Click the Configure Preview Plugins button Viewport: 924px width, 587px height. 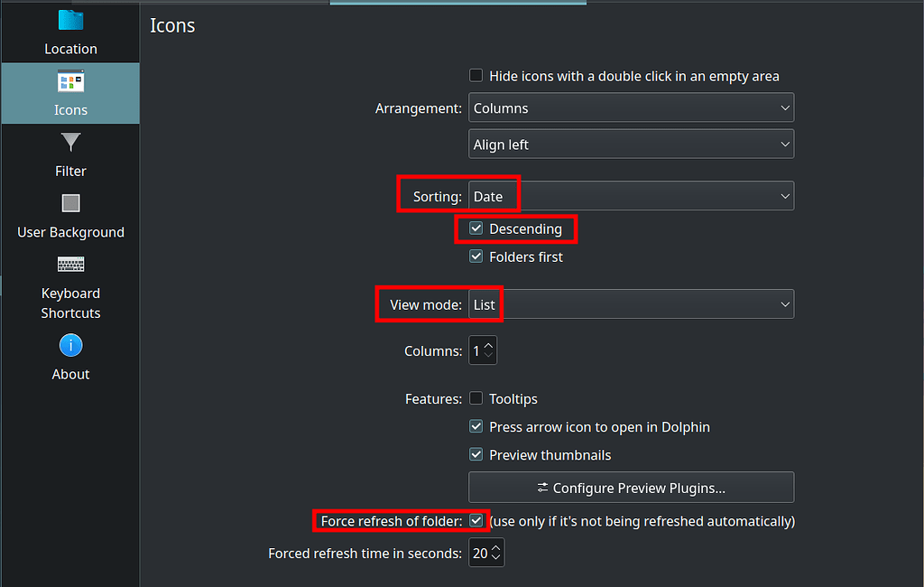(x=631, y=488)
